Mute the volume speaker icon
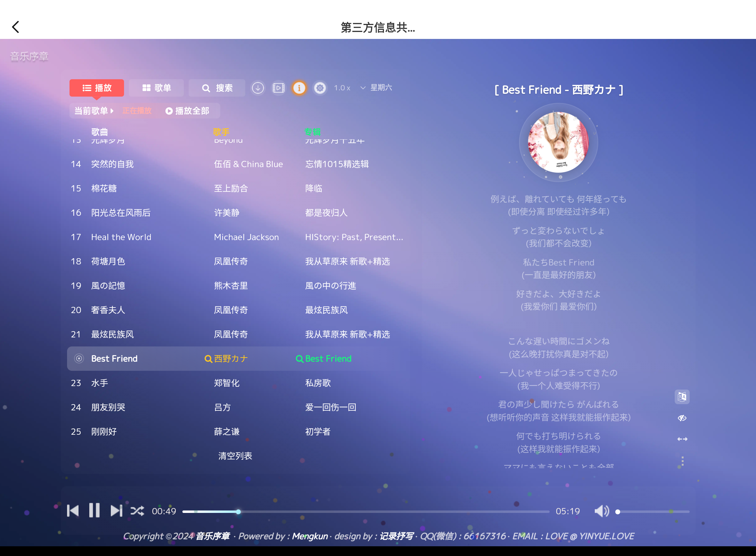This screenshot has height=556, width=756. (x=601, y=511)
